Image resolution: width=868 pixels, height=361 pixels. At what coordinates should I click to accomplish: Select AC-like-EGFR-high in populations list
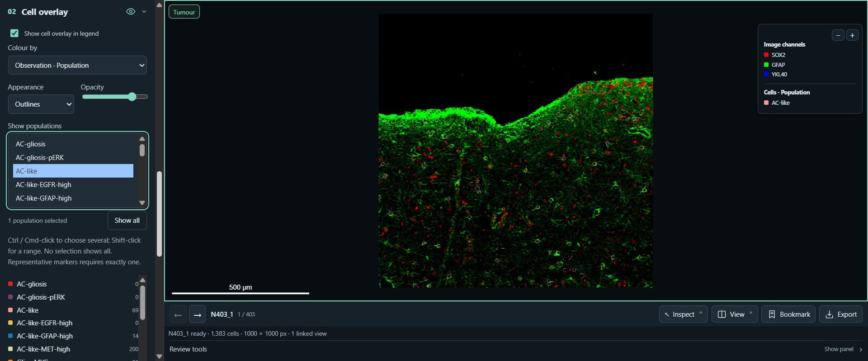pyautogui.click(x=73, y=184)
